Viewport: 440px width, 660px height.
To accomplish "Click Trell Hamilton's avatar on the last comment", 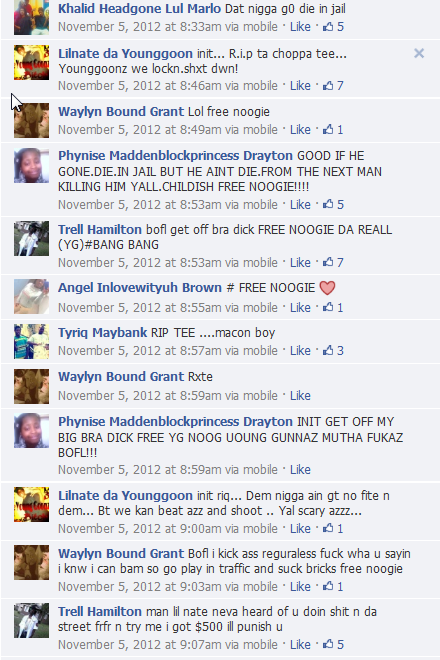I will (32, 620).
